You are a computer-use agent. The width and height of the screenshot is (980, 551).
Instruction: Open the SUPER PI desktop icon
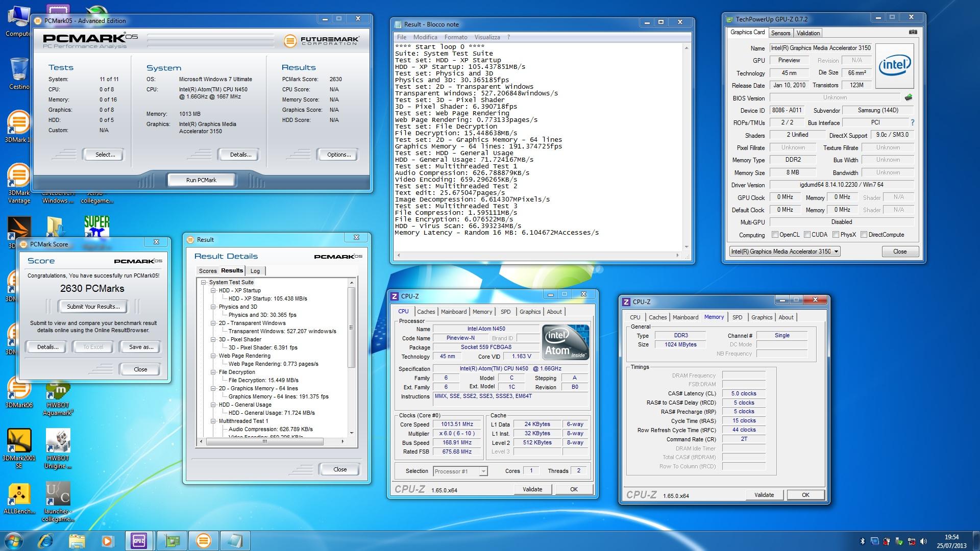coord(96,227)
